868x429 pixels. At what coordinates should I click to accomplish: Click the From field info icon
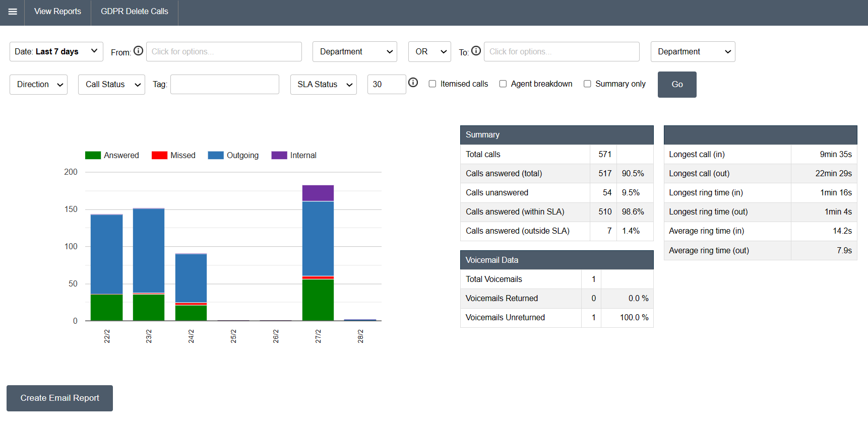pos(139,51)
